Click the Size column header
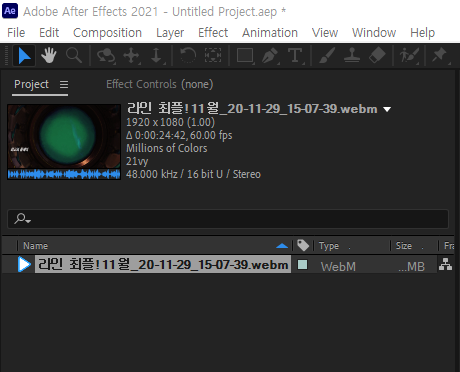460x372 pixels. (404, 246)
